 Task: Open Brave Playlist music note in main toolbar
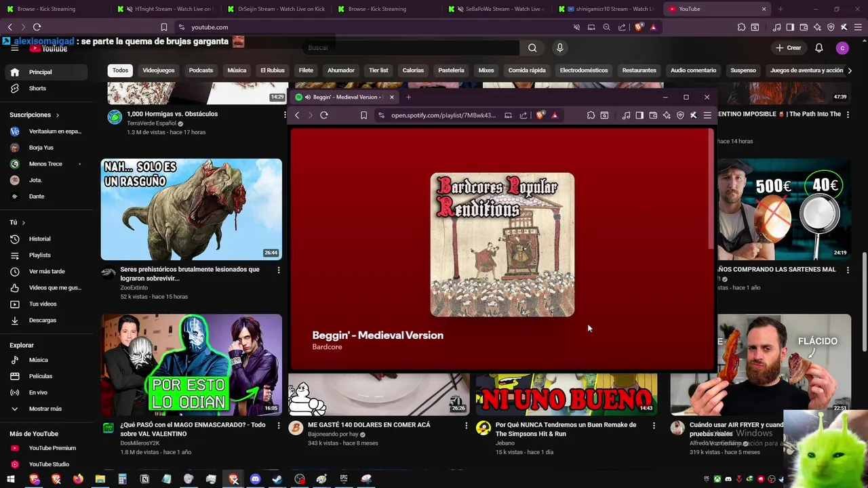click(776, 27)
